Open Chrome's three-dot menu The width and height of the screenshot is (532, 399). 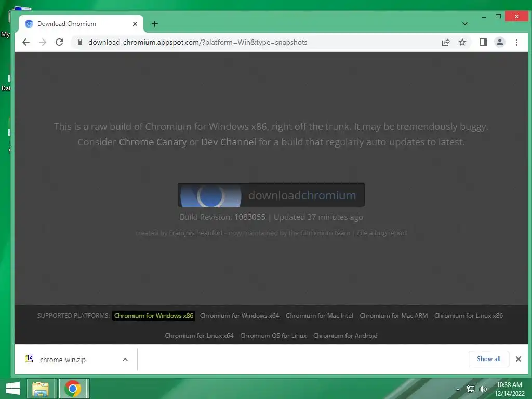516,42
